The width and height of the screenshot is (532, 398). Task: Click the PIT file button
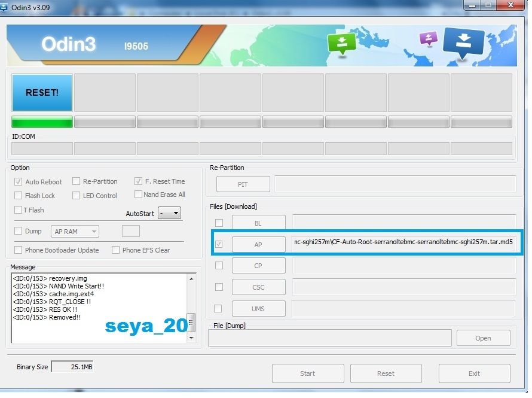[243, 184]
